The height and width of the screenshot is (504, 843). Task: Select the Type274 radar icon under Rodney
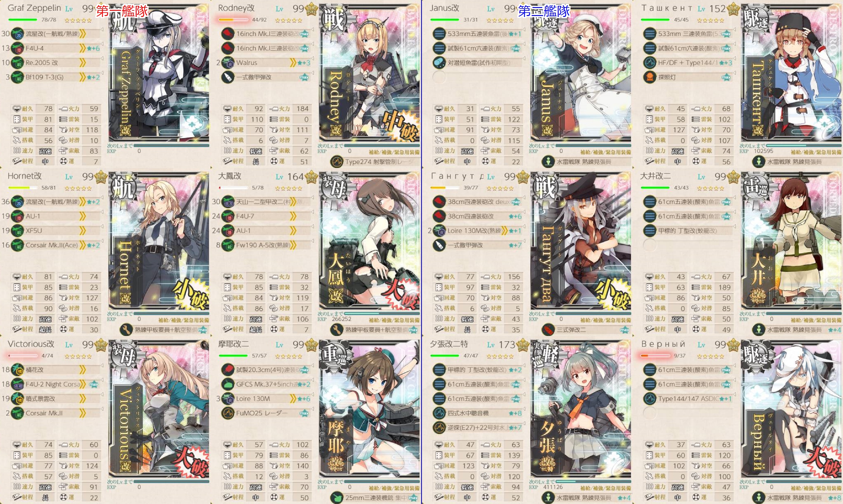(x=337, y=162)
